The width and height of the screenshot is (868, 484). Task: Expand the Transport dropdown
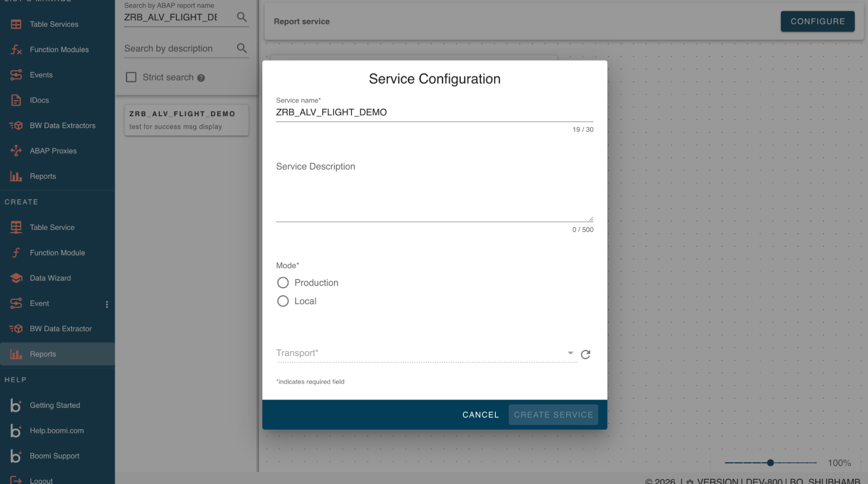click(x=570, y=353)
